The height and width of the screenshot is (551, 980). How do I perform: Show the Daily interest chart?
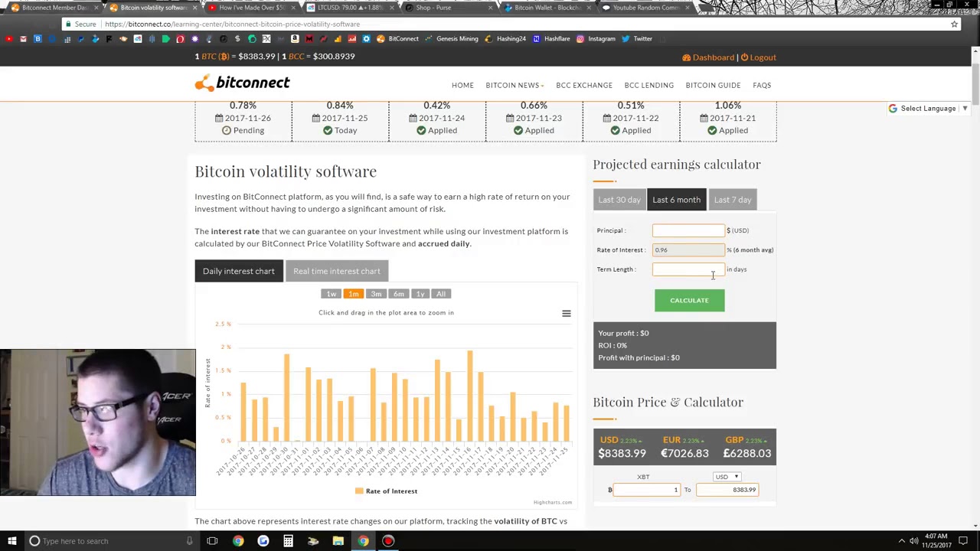238,271
